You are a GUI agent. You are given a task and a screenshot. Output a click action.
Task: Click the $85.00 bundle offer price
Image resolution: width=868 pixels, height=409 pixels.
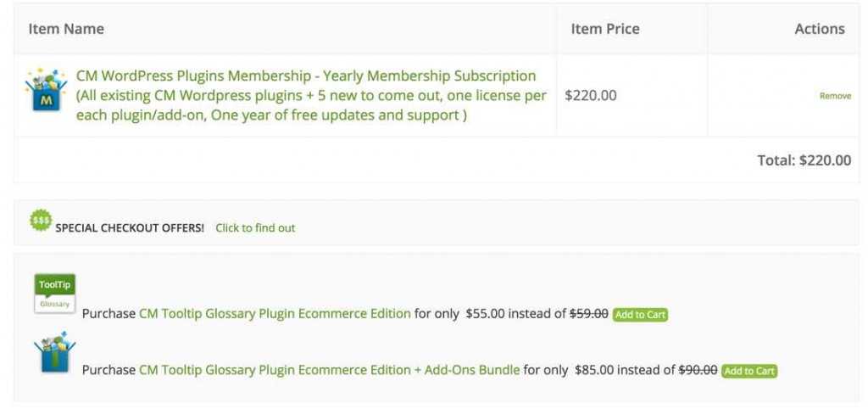[x=594, y=370]
